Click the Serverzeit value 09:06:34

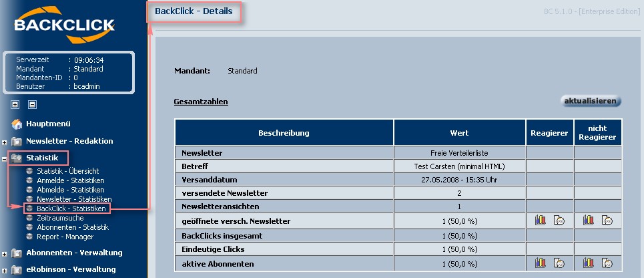(89, 60)
